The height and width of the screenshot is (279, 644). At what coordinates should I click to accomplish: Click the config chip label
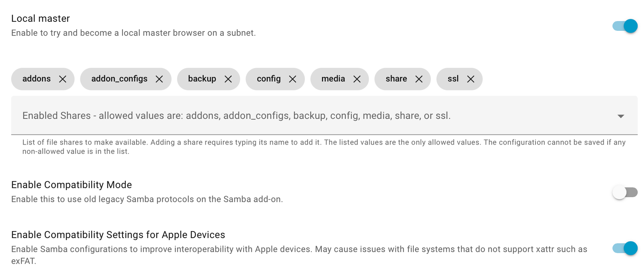269,79
